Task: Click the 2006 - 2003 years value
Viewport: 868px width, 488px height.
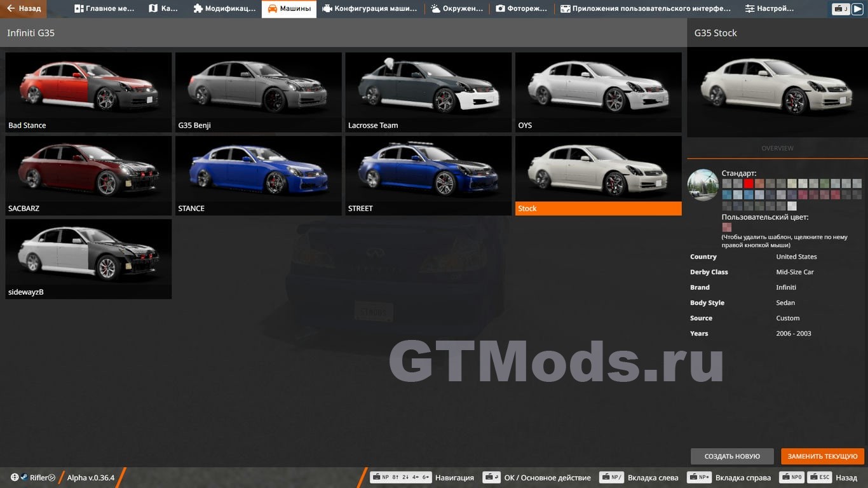Action: pyautogui.click(x=794, y=334)
